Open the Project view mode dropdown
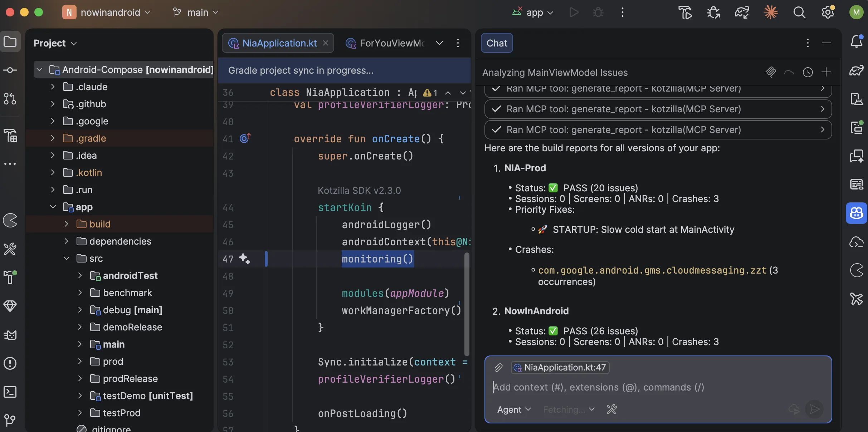This screenshot has height=432, width=868. click(x=55, y=43)
